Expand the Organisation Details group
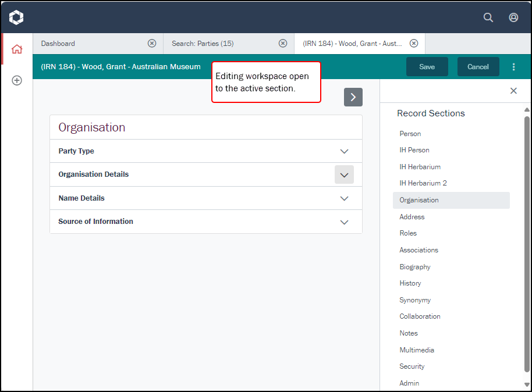The height and width of the screenshot is (392, 532). click(344, 174)
